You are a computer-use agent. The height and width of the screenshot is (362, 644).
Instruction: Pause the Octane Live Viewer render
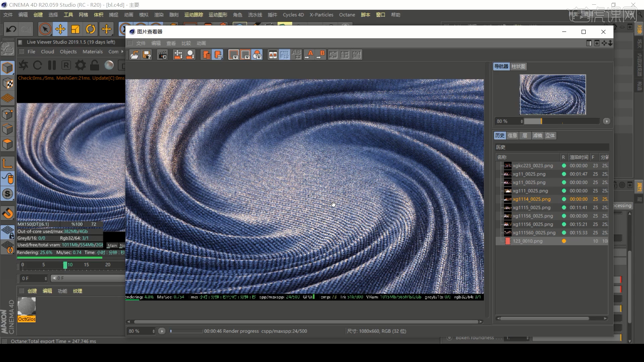click(x=52, y=65)
